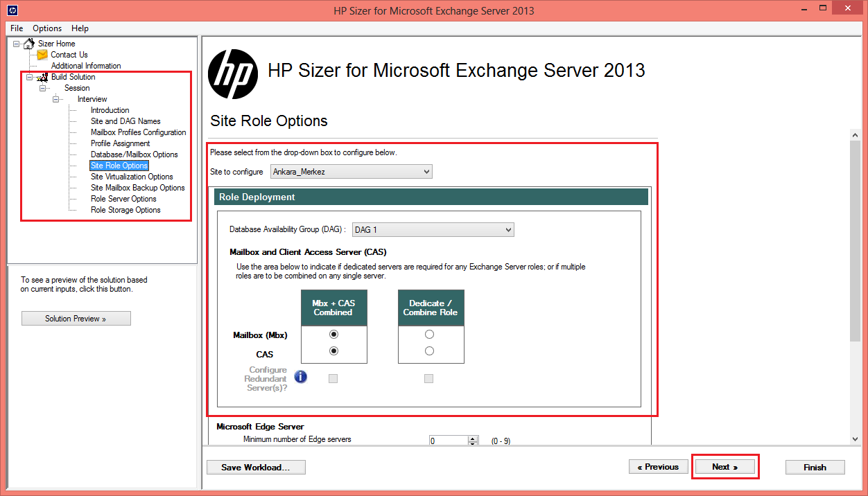Select Introduction in the Interview tree

tap(110, 110)
